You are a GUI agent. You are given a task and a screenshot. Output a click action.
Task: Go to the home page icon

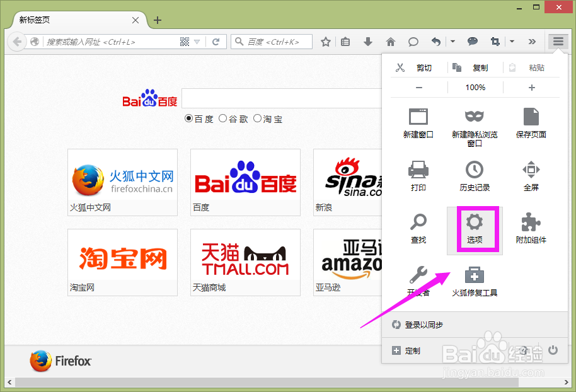[x=391, y=42]
